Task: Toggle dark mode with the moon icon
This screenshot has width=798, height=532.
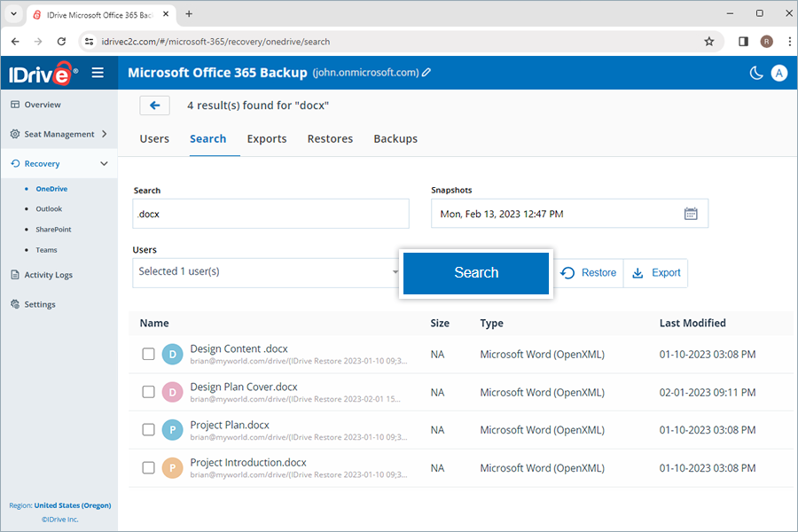Action: pos(755,73)
